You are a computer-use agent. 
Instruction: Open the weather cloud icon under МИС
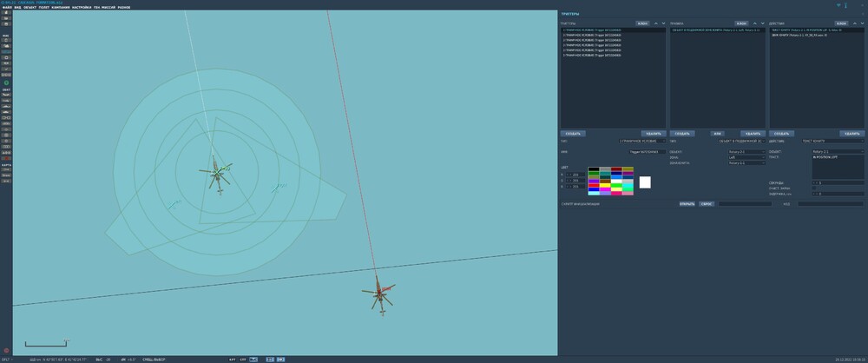[x=6, y=46]
